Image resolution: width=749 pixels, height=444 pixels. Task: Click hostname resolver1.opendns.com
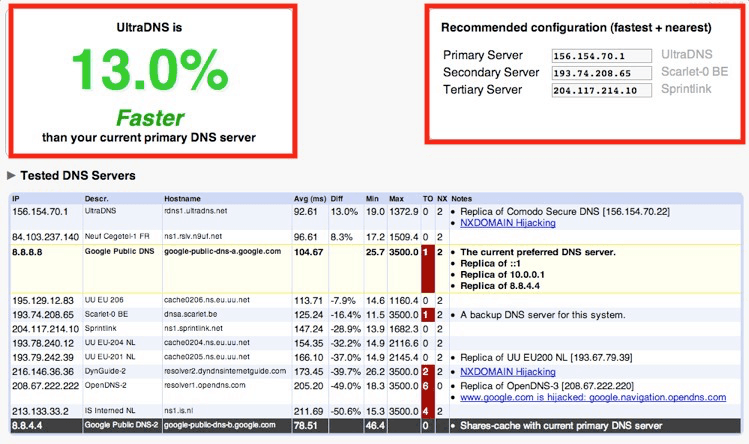coord(204,385)
